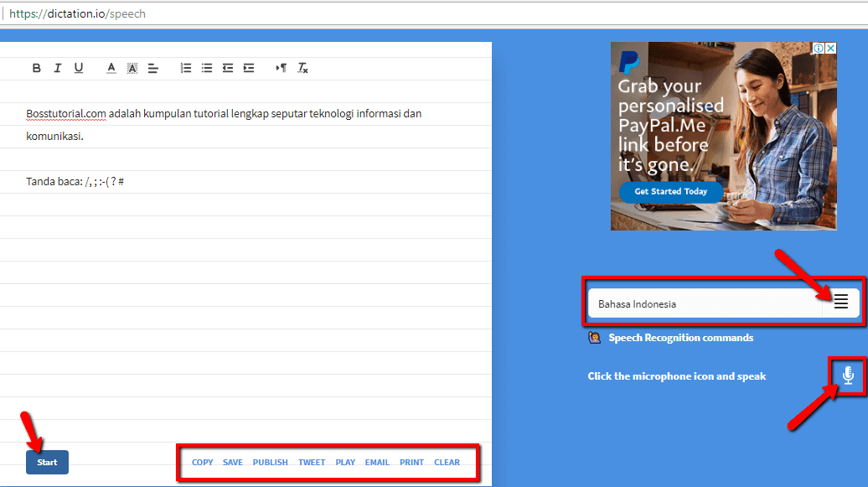Select the CLEAR action

(447, 462)
